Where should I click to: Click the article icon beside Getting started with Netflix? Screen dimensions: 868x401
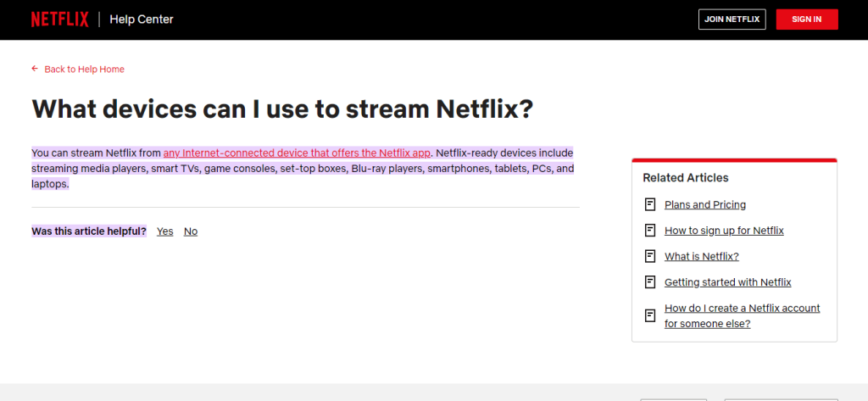point(650,282)
